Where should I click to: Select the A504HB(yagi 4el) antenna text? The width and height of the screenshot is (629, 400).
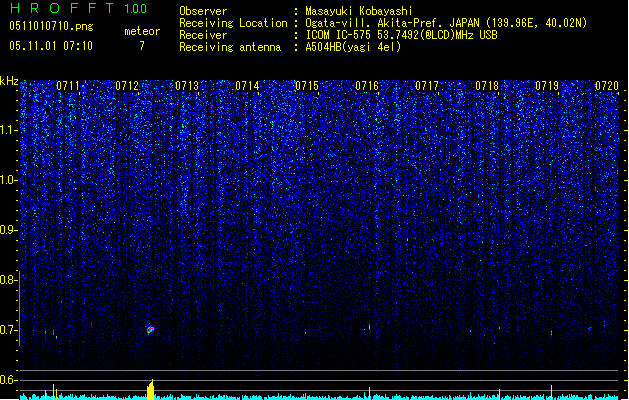click(353, 47)
